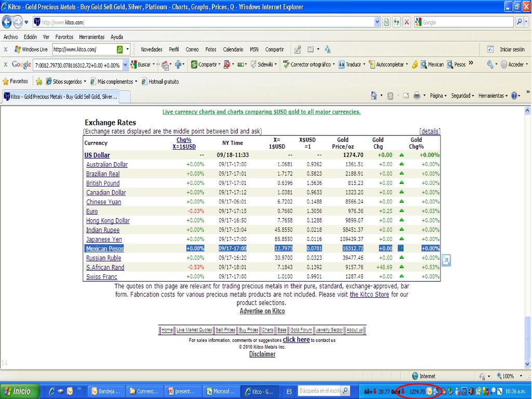Open the Favoritos menu in menu bar
The width and height of the screenshot is (532, 399).
[x=64, y=37]
